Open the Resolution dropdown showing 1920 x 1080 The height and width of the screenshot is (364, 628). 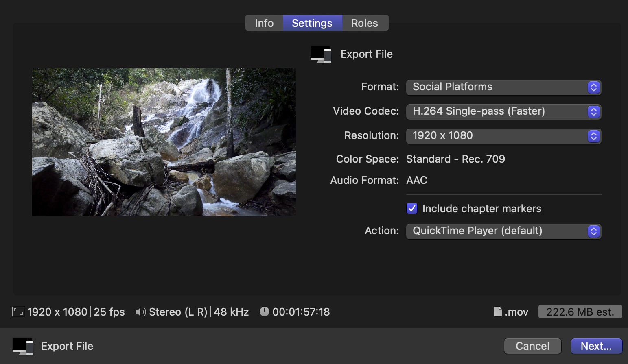tap(503, 136)
